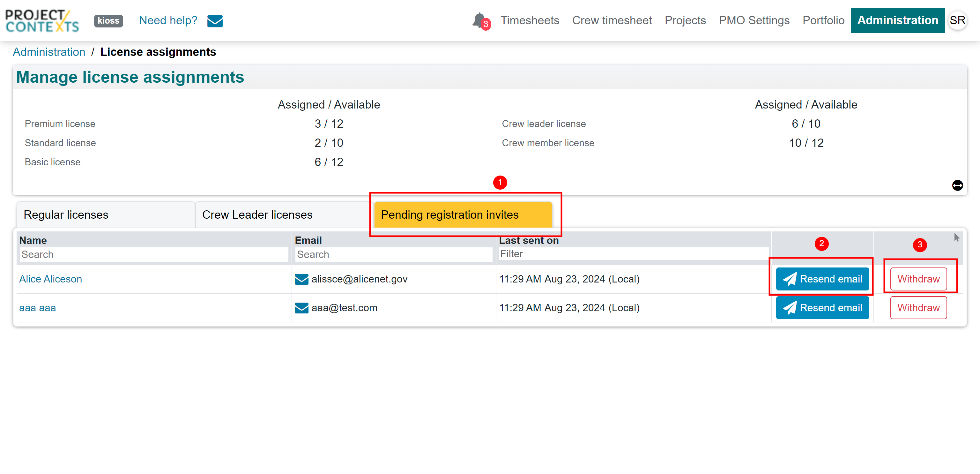Click aaa aaa's last sent timestamp
Viewport: 980px width, 474px height.
click(x=569, y=308)
